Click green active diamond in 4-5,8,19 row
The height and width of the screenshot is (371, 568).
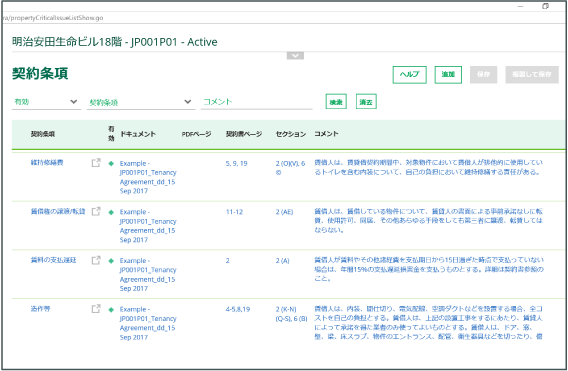pyautogui.click(x=111, y=309)
